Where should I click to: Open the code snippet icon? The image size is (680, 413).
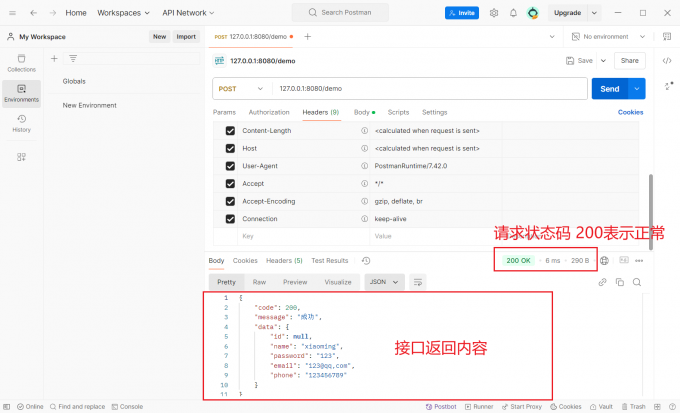[x=667, y=61]
